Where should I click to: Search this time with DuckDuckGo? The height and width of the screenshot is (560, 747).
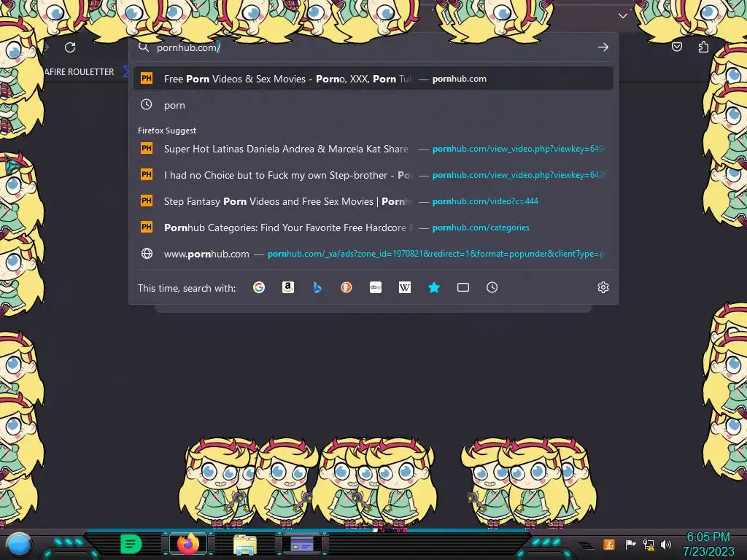(347, 287)
